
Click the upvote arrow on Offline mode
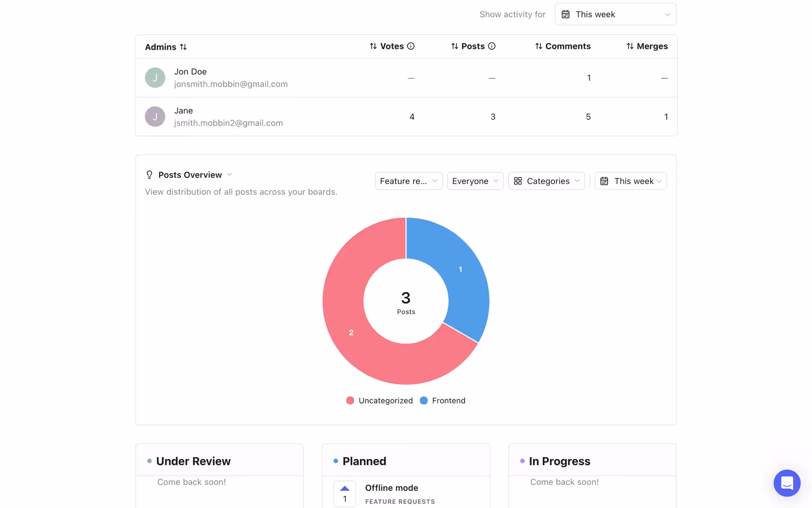[345, 489]
